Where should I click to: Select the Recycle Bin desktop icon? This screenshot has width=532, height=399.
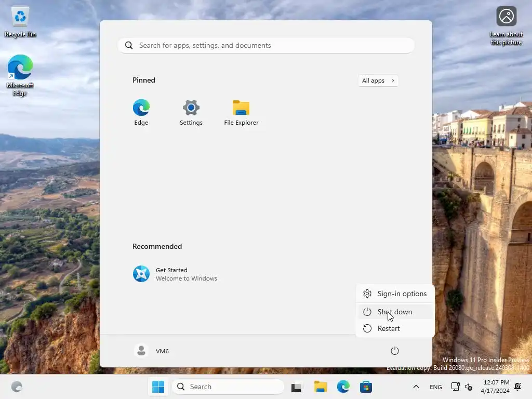pos(20,22)
